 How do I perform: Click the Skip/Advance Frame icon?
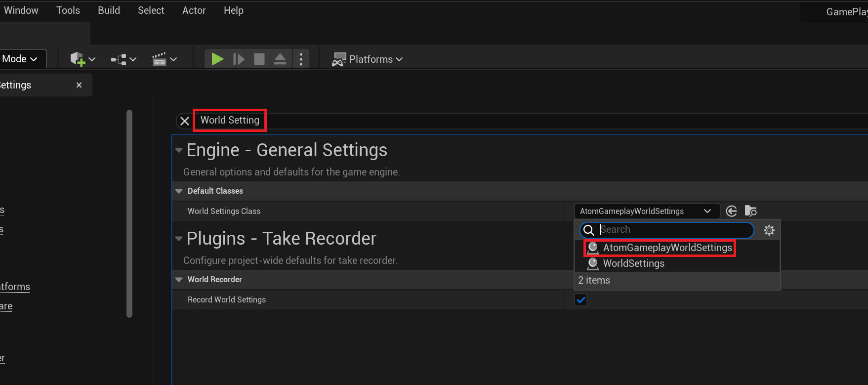pyautogui.click(x=239, y=59)
